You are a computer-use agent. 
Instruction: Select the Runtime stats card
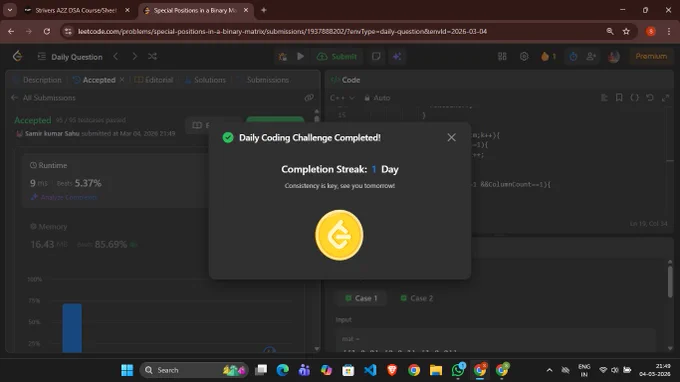[115, 181]
